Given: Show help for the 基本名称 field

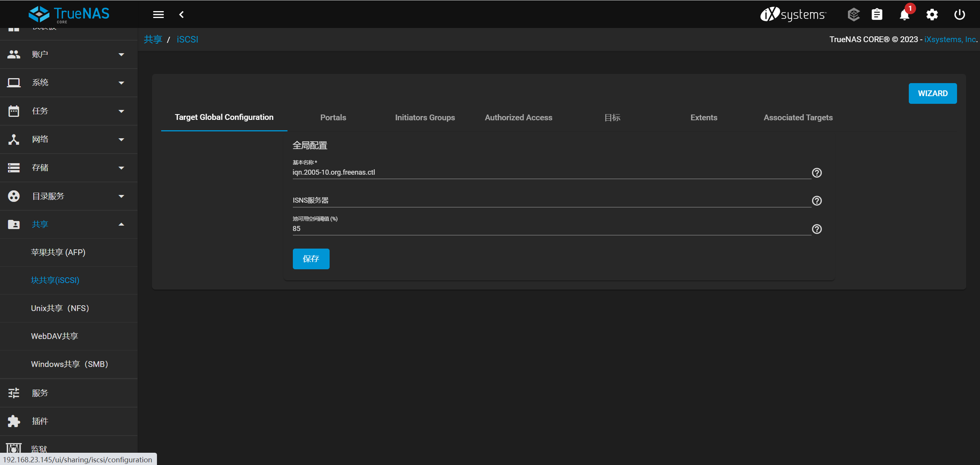Looking at the screenshot, I should tap(817, 173).
